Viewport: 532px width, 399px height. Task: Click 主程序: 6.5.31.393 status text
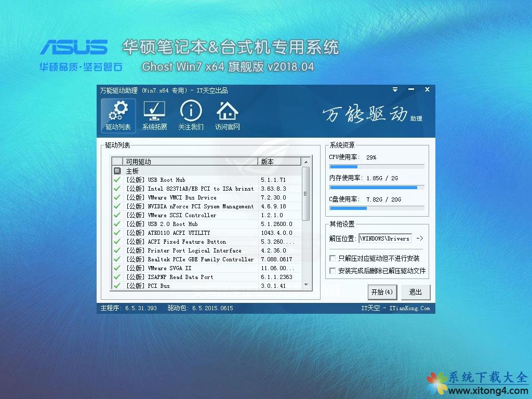pyautogui.click(x=129, y=308)
